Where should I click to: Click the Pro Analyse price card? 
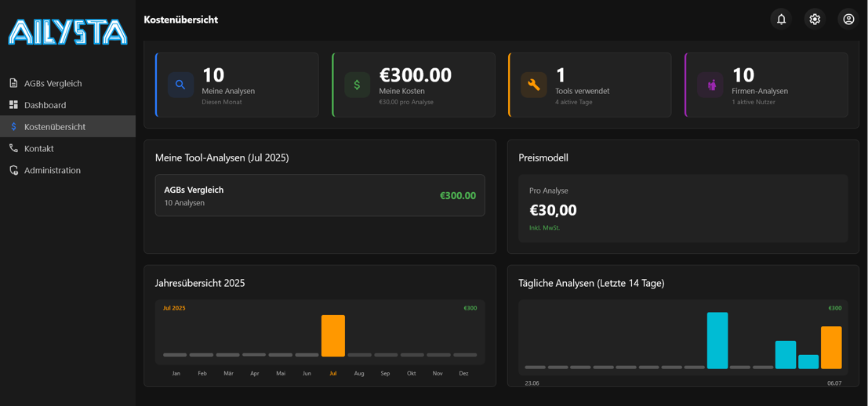(x=682, y=208)
